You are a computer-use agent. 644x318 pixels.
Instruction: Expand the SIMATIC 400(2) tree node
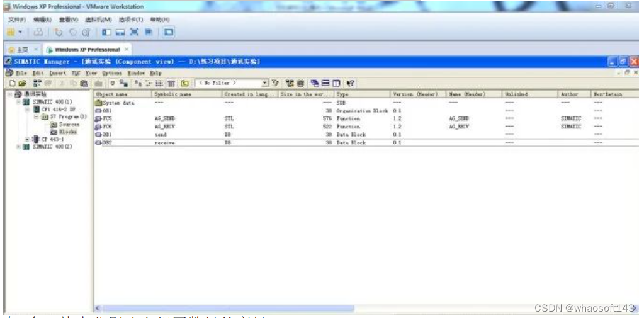[18, 147]
